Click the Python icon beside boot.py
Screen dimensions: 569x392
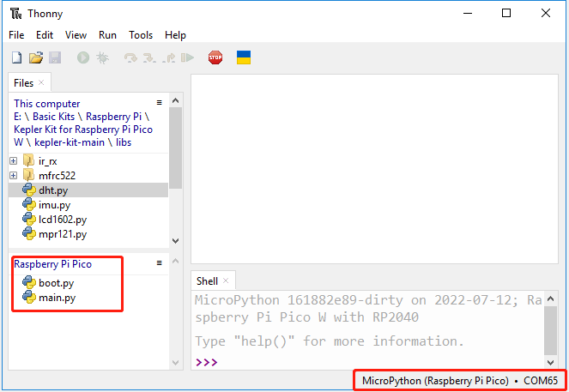29,282
